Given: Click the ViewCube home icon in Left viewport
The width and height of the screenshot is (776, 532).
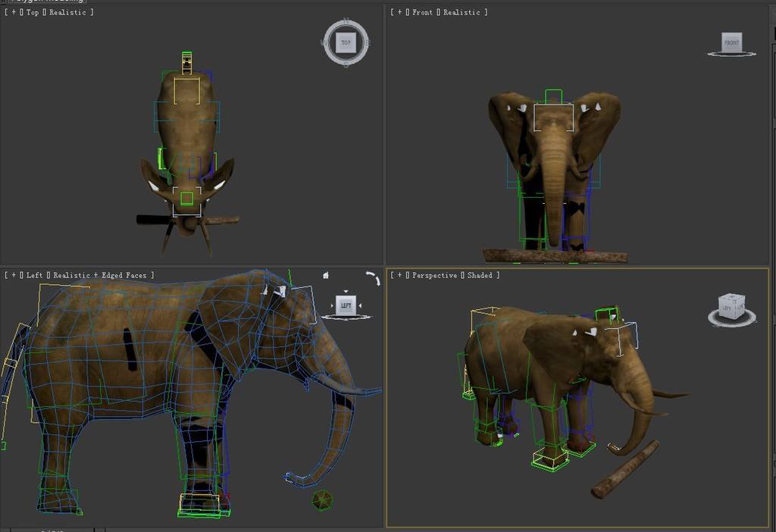Looking at the screenshot, I should coord(326,276).
